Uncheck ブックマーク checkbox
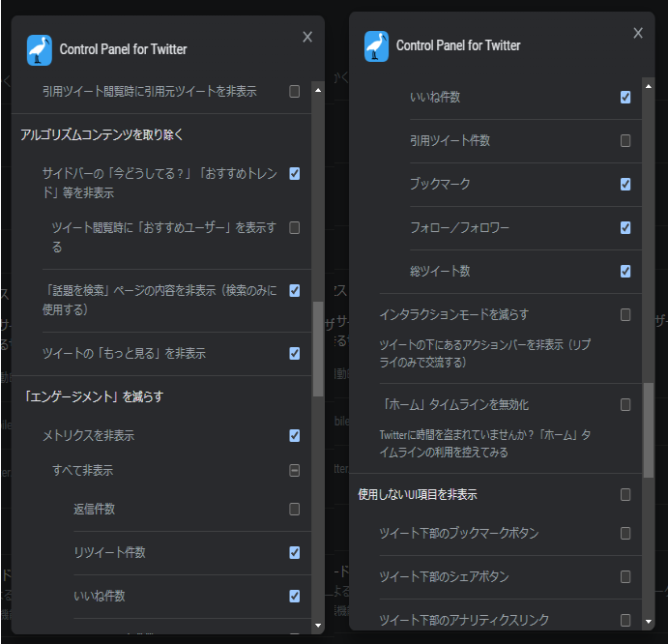Screen dimensions: 668x644 click(x=625, y=184)
